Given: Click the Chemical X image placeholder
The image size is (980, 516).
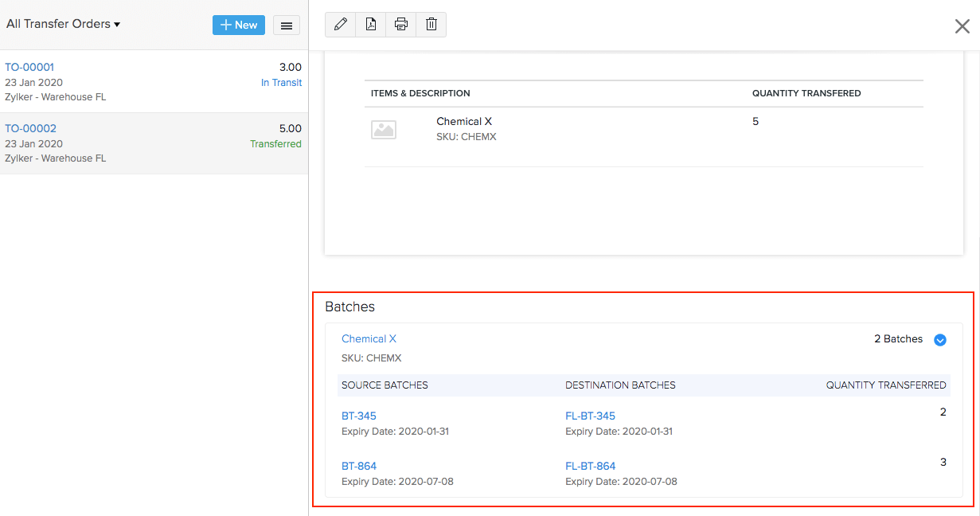Looking at the screenshot, I should (x=384, y=130).
